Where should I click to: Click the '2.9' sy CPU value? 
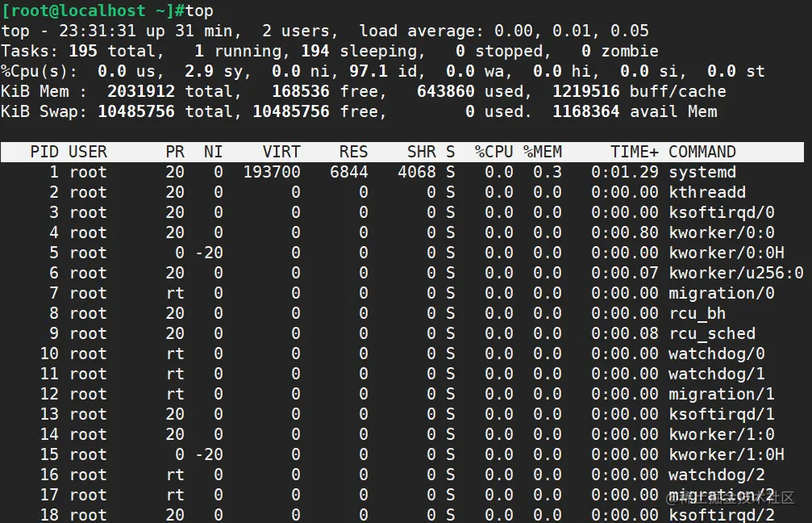[x=199, y=72]
